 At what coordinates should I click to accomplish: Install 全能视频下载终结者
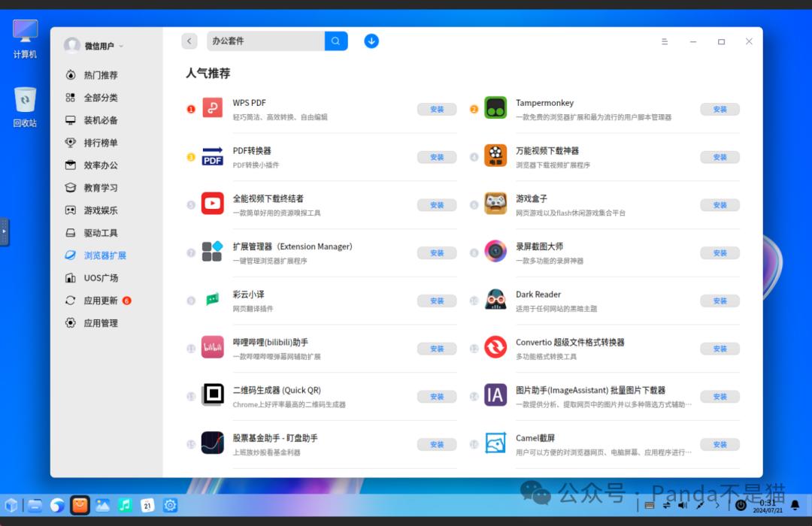point(437,205)
